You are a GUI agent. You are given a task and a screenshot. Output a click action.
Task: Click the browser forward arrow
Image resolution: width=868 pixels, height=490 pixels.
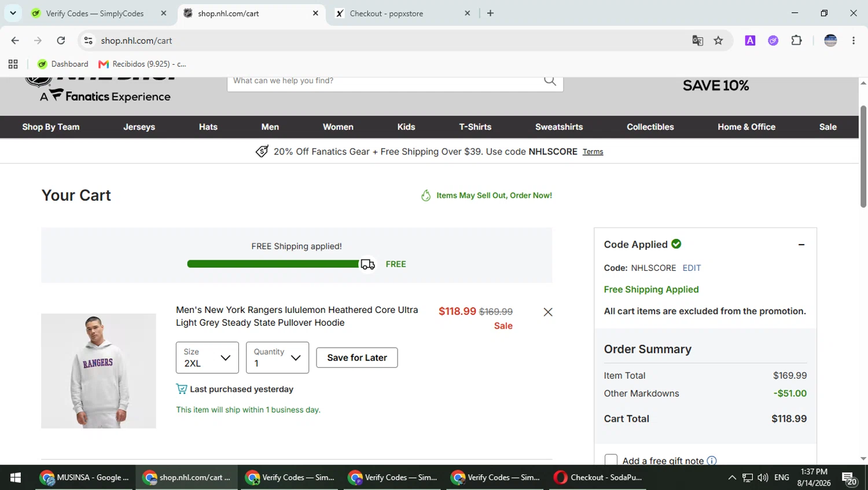click(38, 40)
